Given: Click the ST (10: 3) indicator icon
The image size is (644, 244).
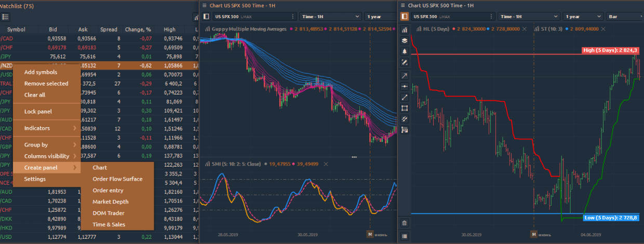Looking at the screenshot, I should [536, 29].
